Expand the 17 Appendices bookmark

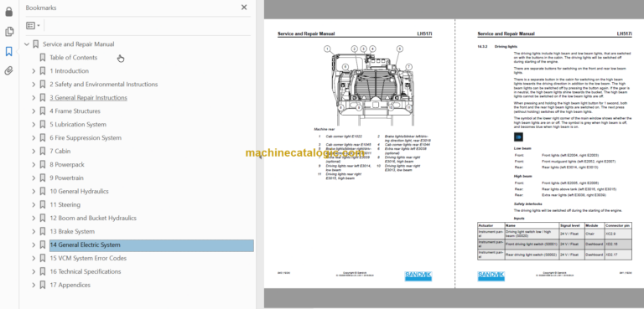(x=34, y=286)
